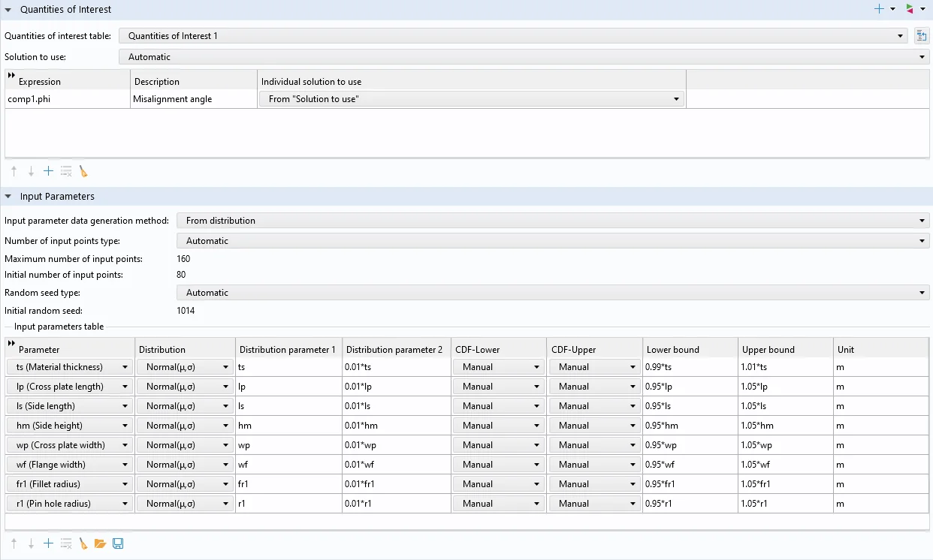Click the go-to-table icon beside Quantities of Interest 1
The image size is (933, 560).
(x=921, y=36)
